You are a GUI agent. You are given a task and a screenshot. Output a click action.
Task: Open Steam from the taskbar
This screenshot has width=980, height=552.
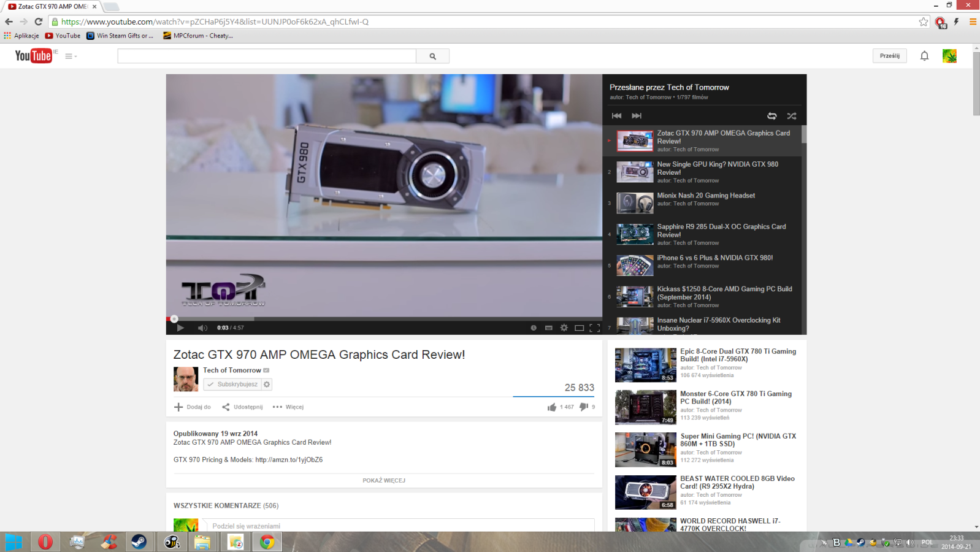(139, 542)
